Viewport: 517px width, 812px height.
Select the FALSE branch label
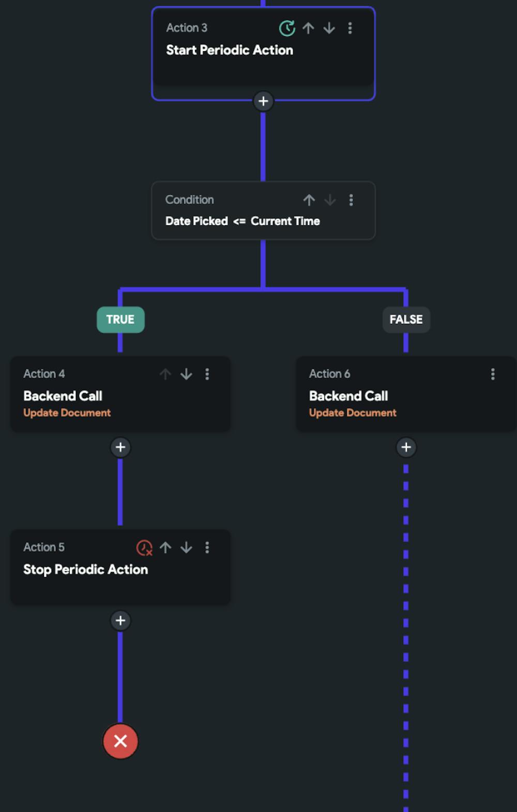tap(406, 319)
